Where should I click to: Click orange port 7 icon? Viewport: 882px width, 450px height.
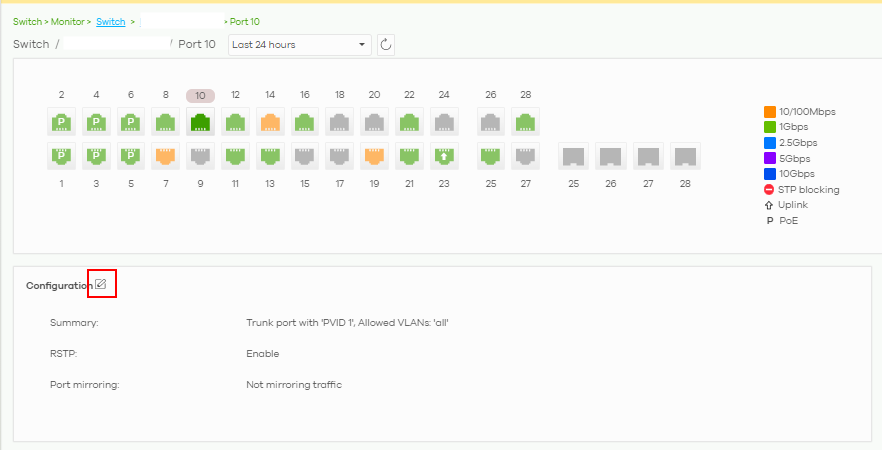[x=166, y=156]
